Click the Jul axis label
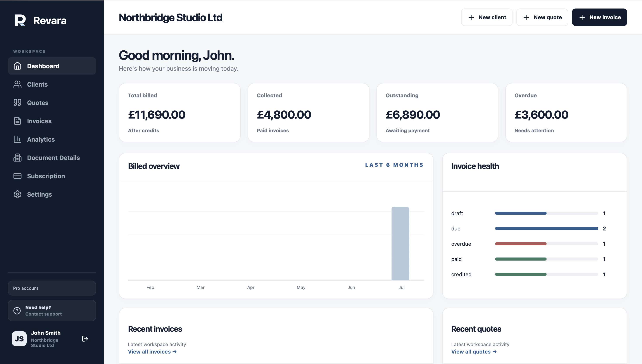The image size is (642, 364). pos(402,287)
